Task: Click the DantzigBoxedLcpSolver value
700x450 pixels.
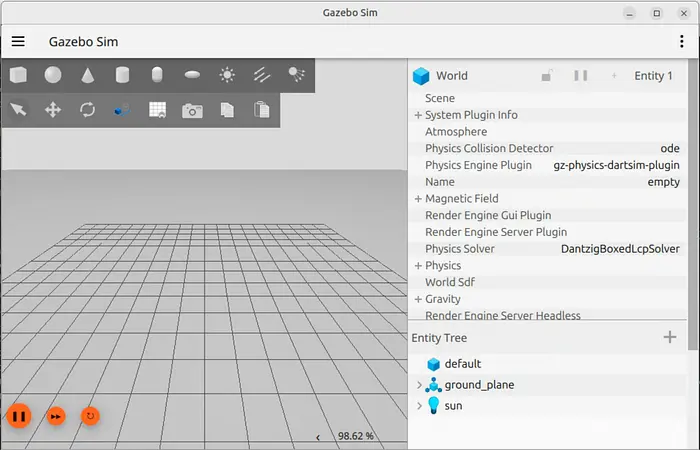Action: coord(620,249)
